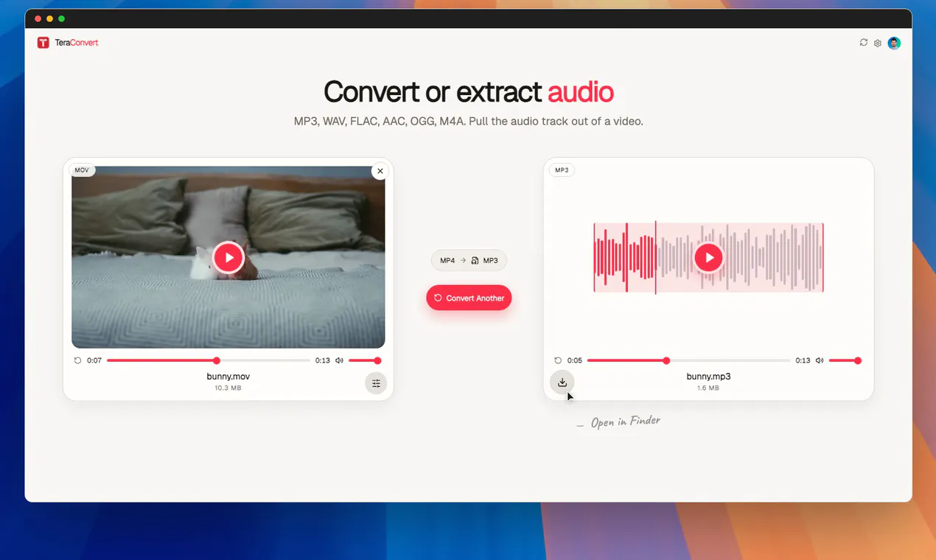Click the Convert or extract audio heading
This screenshot has width=936, height=560.
(x=469, y=92)
